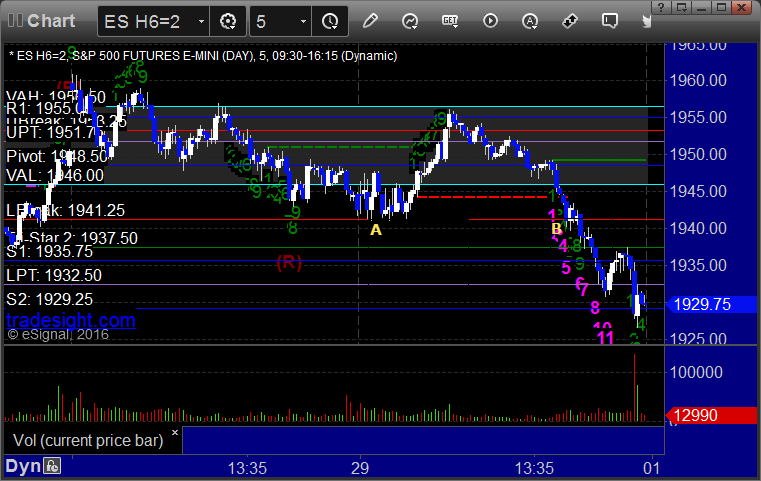Click the 'LPT: 1932.50' label
This screenshot has width=761, height=481.
[x=54, y=276]
